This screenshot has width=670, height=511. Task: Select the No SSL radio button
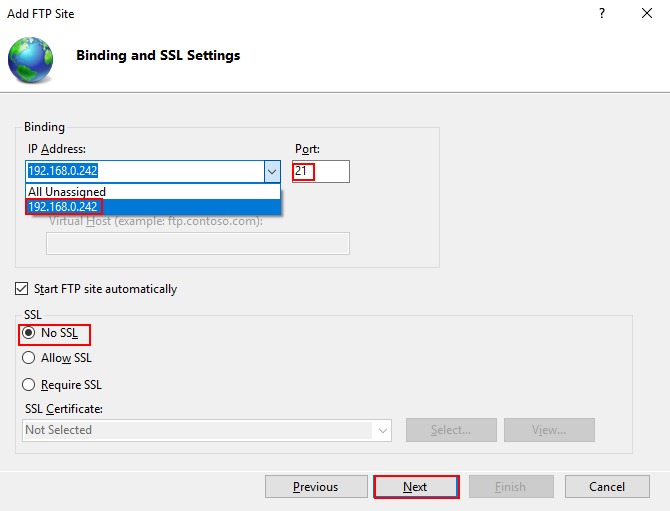(29, 333)
